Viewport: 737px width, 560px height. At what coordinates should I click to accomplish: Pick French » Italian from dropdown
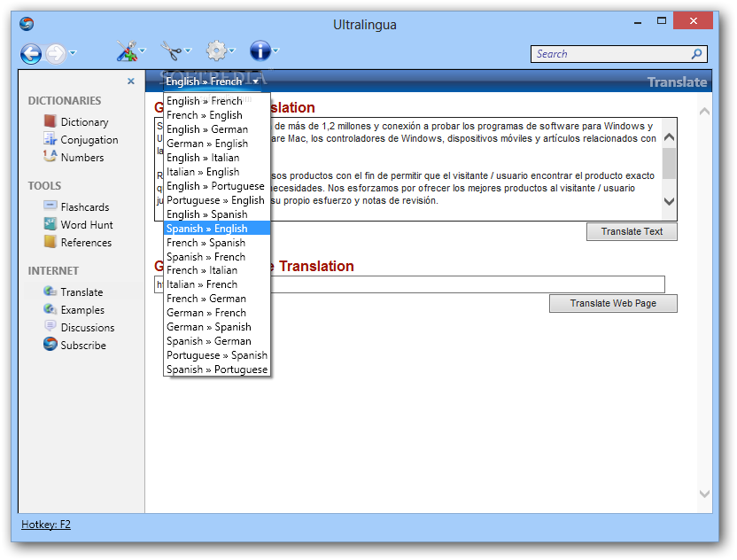pyautogui.click(x=217, y=270)
